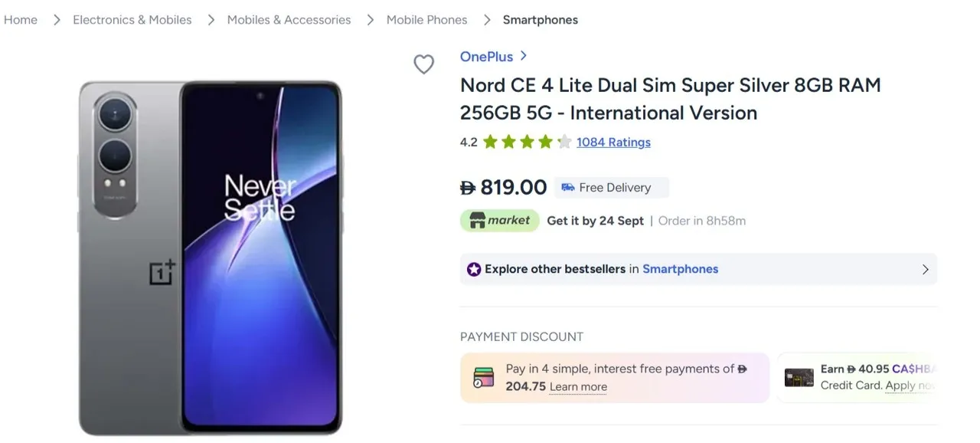Click the OnePlus Nord product image
Image resolution: width=980 pixels, height=443 pixels.
pyautogui.click(x=211, y=253)
